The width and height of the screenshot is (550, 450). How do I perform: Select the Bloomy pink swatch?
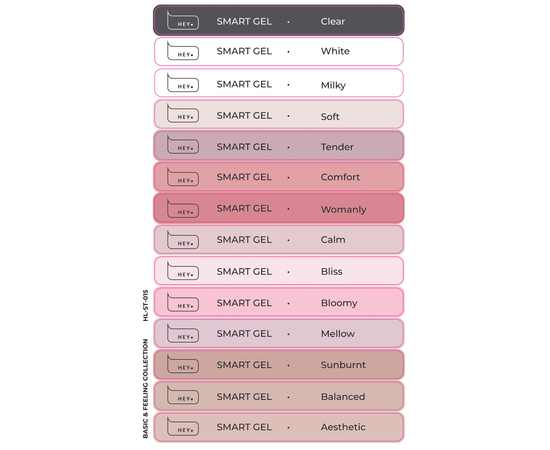click(279, 302)
